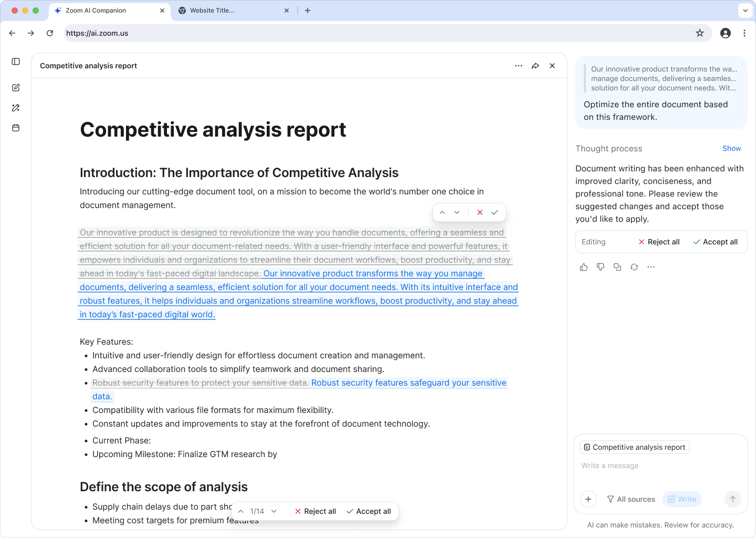This screenshot has width=756, height=538.
Task: Show the Thought process details
Action: (x=731, y=149)
